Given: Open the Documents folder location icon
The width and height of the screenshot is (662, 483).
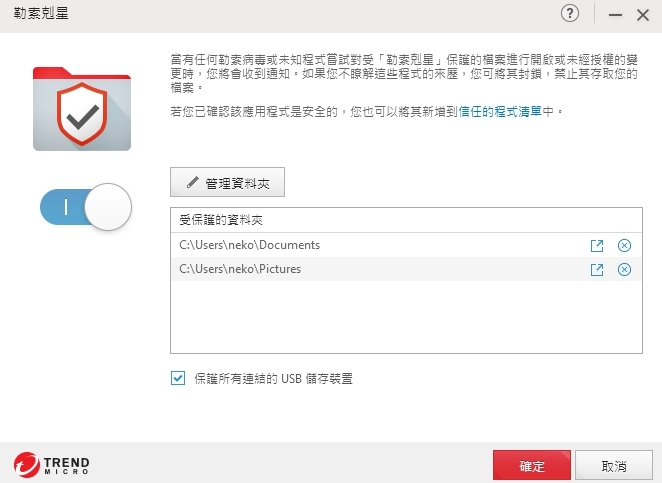Looking at the screenshot, I should tap(597, 245).
